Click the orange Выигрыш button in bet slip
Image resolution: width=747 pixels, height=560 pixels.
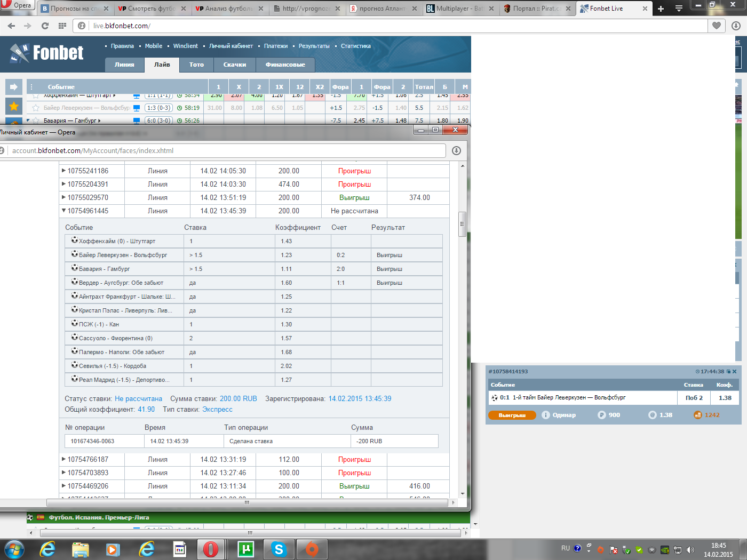512,415
